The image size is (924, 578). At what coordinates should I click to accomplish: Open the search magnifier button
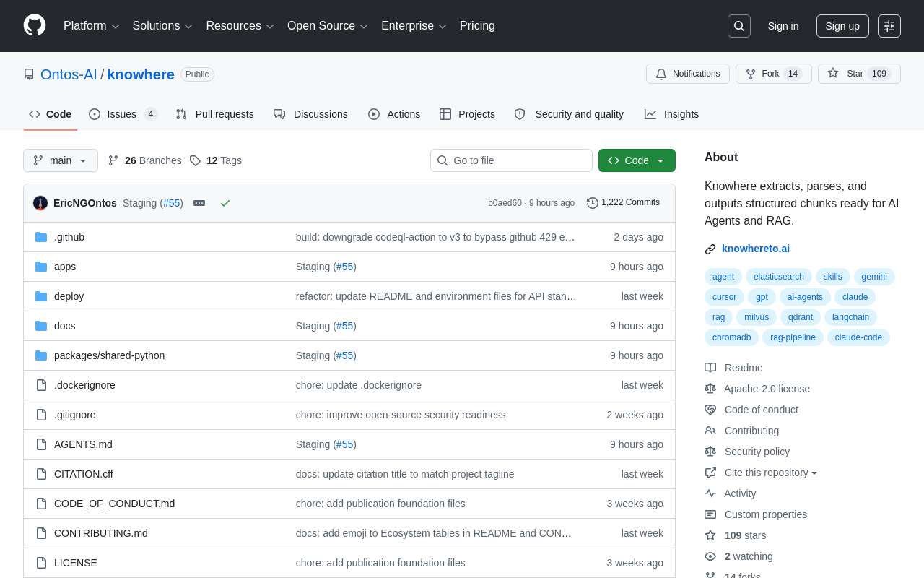[739, 26]
